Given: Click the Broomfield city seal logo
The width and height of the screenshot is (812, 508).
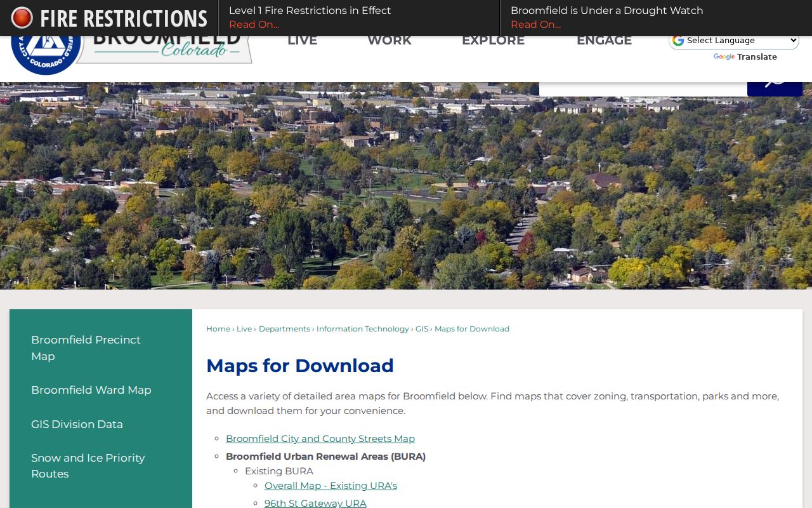Looking at the screenshot, I should (47, 55).
